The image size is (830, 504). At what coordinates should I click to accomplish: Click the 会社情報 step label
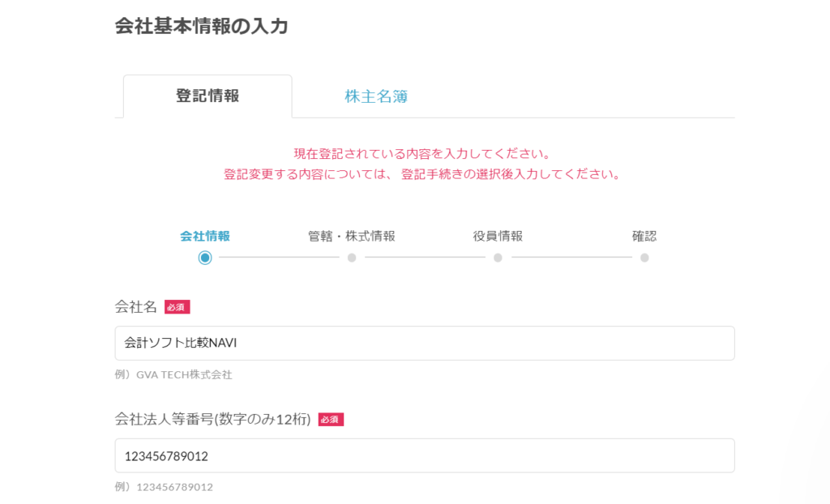coord(205,236)
